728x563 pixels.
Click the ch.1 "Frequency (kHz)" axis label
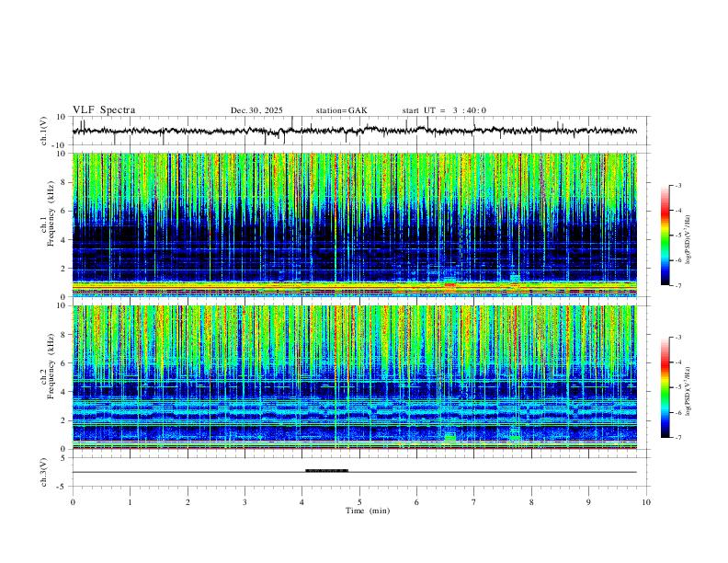coord(51,213)
